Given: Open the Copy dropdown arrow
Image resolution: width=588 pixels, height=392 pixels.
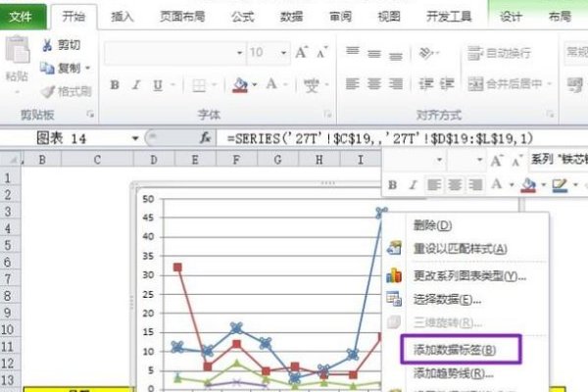Looking at the screenshot, I should pyautogui.click(x=87, y=68).
